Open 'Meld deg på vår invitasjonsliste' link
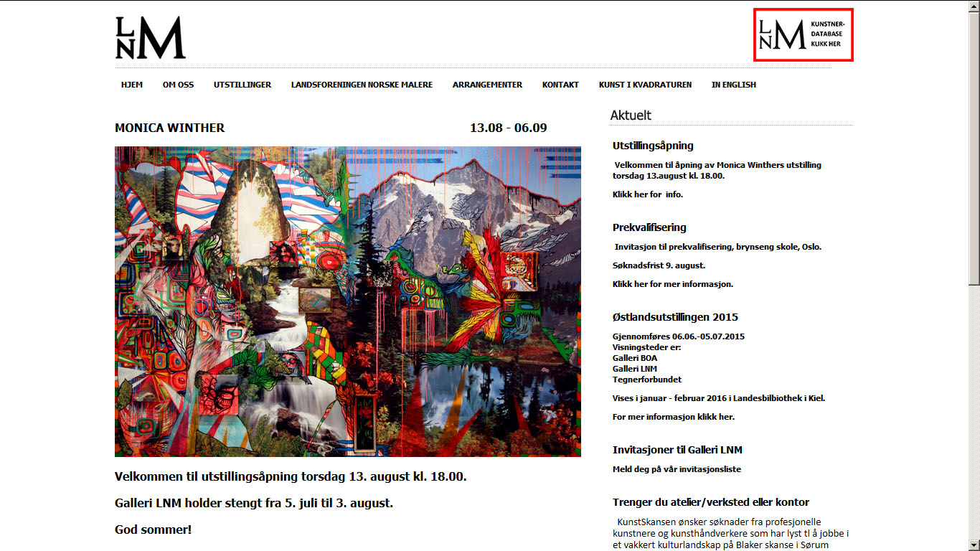Screen dimensions: 980x551 (x=677, y=469)
